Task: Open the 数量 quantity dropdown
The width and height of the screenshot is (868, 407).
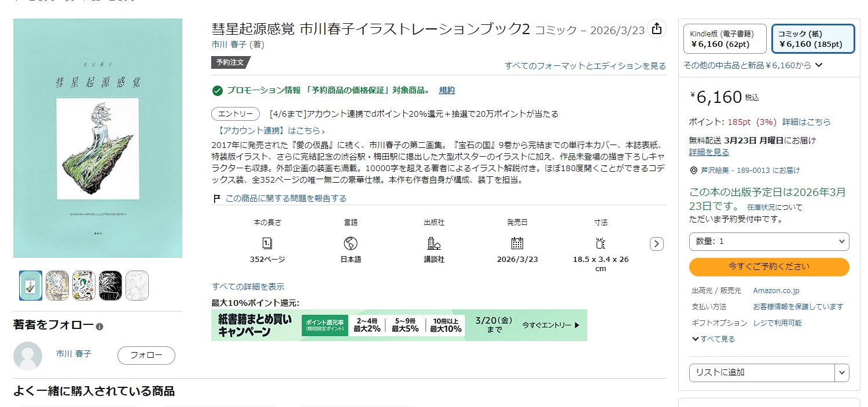Action: coord(768,241)
